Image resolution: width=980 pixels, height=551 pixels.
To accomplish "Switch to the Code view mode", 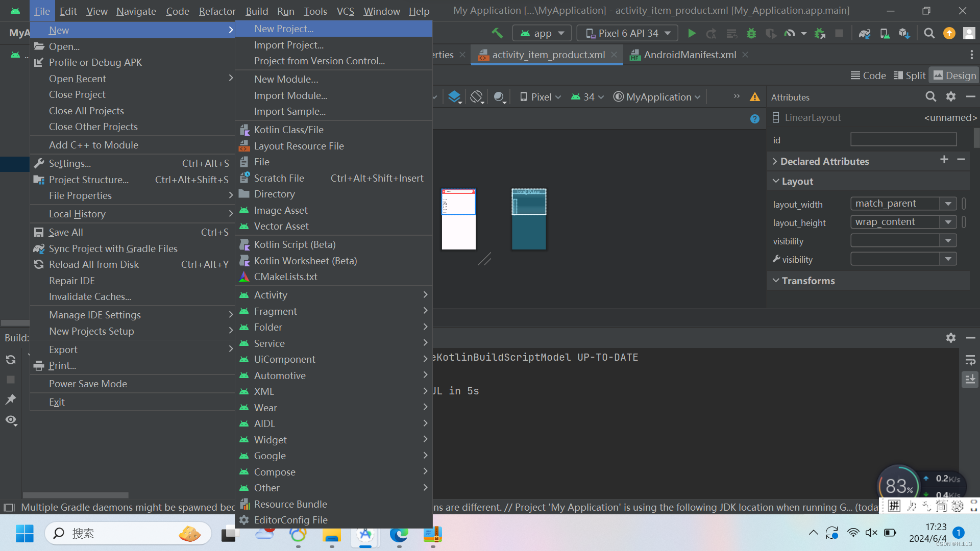I will (x=868, y=76).
